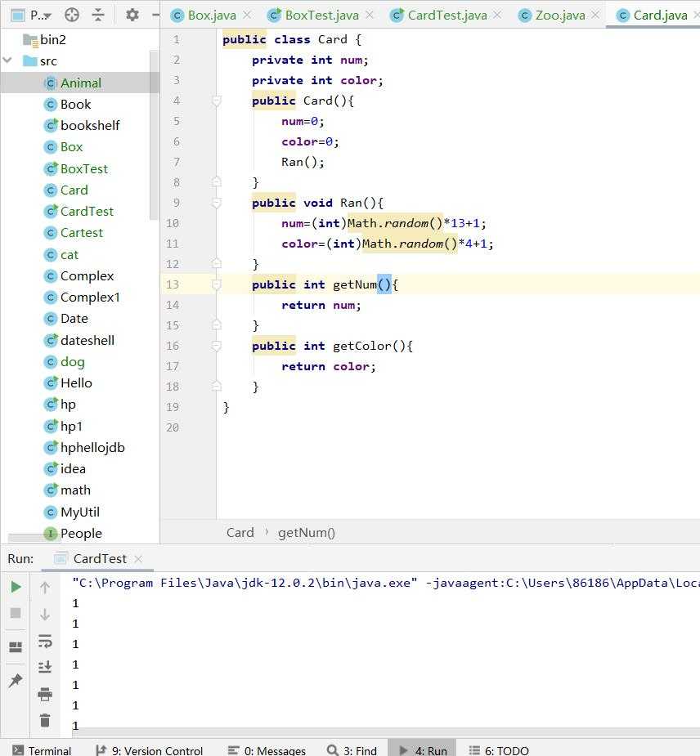The image size is (700, 756).
Task: Click Card in the editor breadcrumb
Action: 240,532
